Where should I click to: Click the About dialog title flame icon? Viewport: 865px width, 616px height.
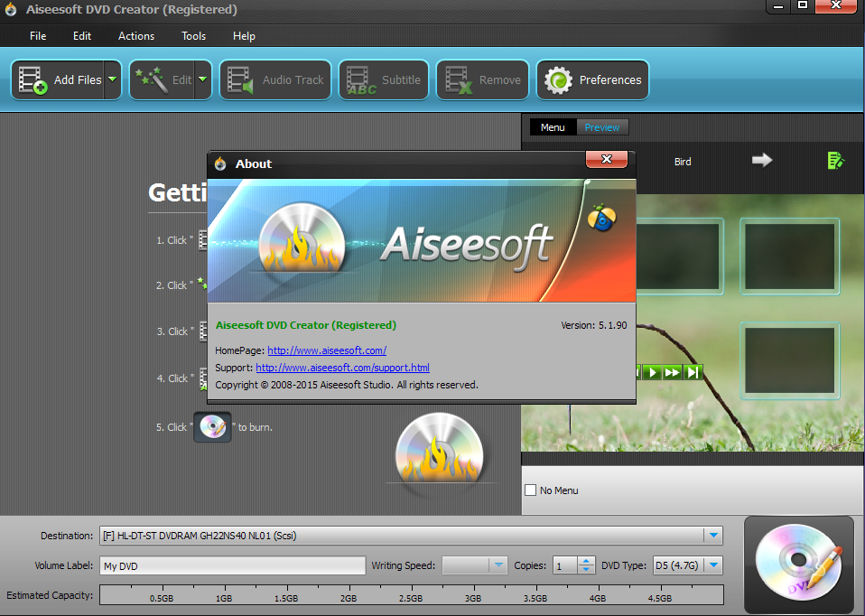click(220, 163)
